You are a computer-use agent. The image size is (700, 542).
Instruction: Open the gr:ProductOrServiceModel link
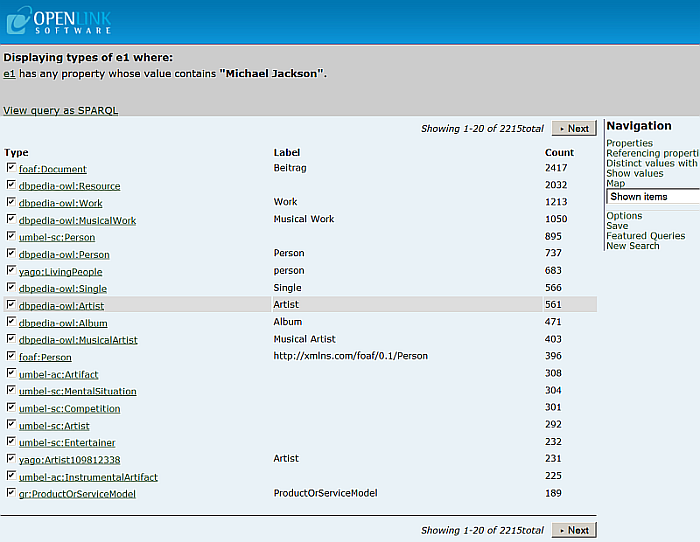[77, 494]
